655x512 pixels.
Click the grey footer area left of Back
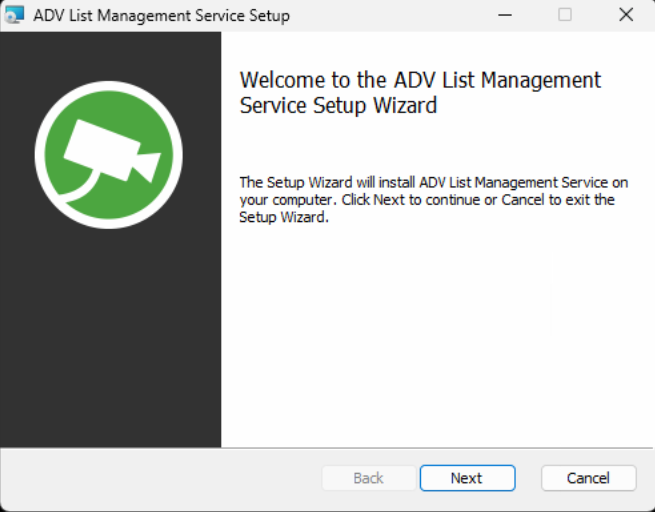tap(160, 478)
